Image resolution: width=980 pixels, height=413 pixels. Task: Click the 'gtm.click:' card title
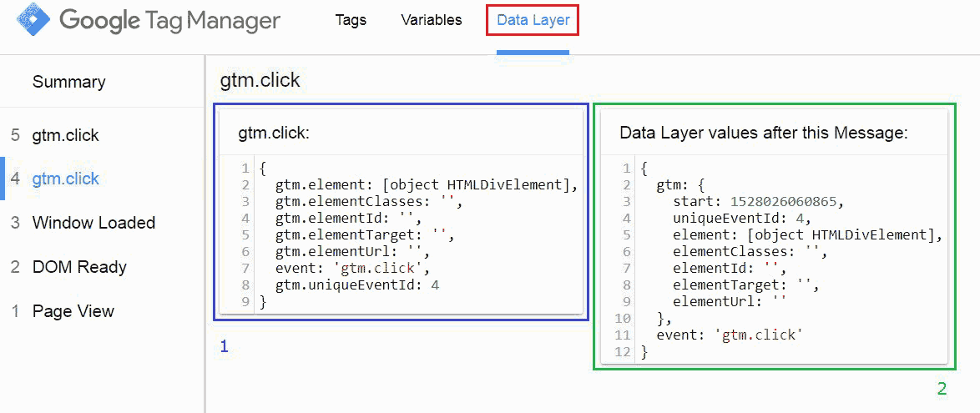pyautogui.click(x=275, y=133)
